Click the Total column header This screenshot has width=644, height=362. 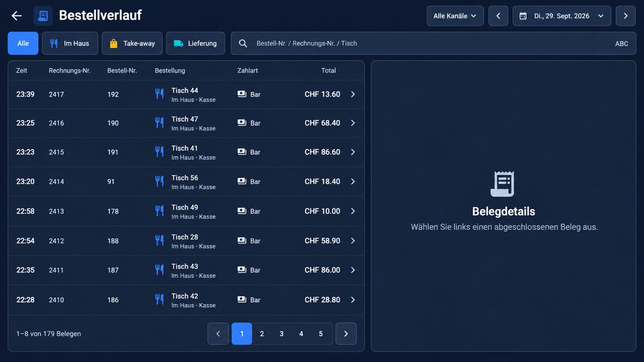328,70
